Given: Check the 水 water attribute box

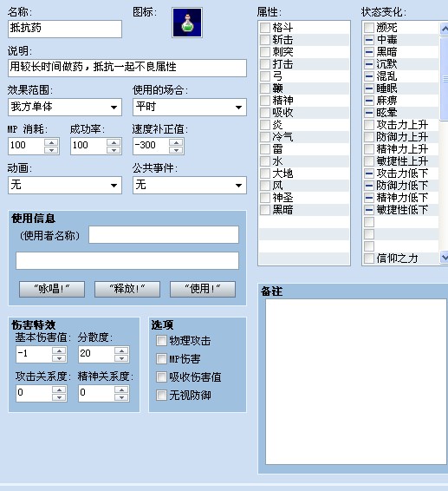Looking at the screenshot, I should point(265,161).
